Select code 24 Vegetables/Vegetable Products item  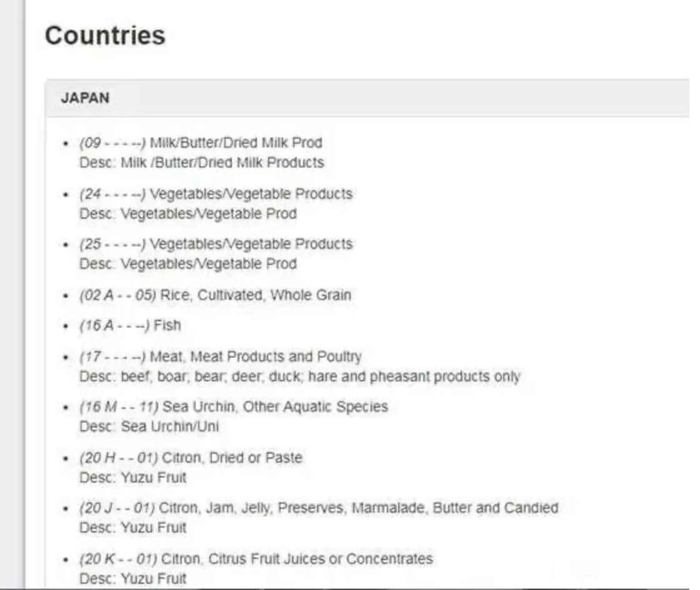tap(216, 194)
